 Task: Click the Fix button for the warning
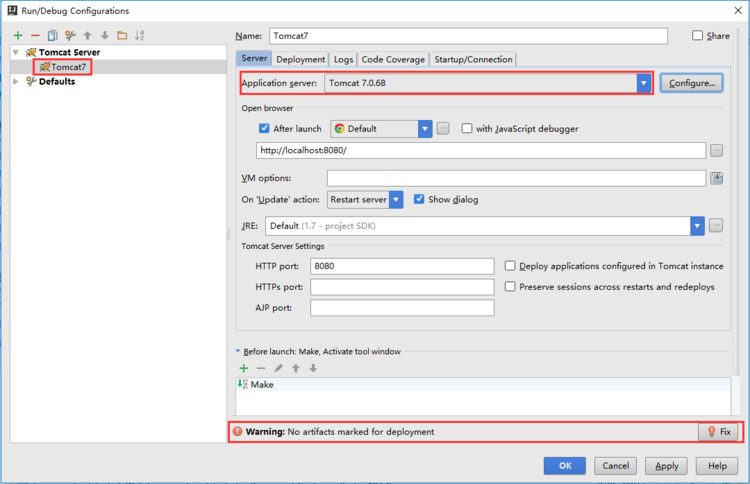coord(719,432)
